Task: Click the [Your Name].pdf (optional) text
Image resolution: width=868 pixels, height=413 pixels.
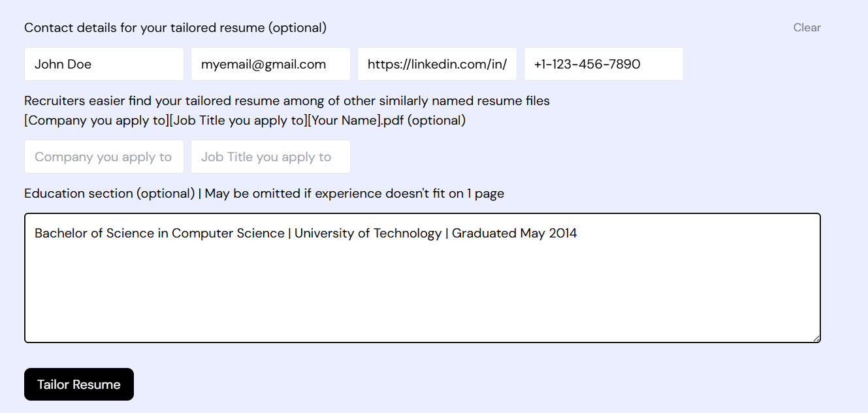Action: [387, 120]
